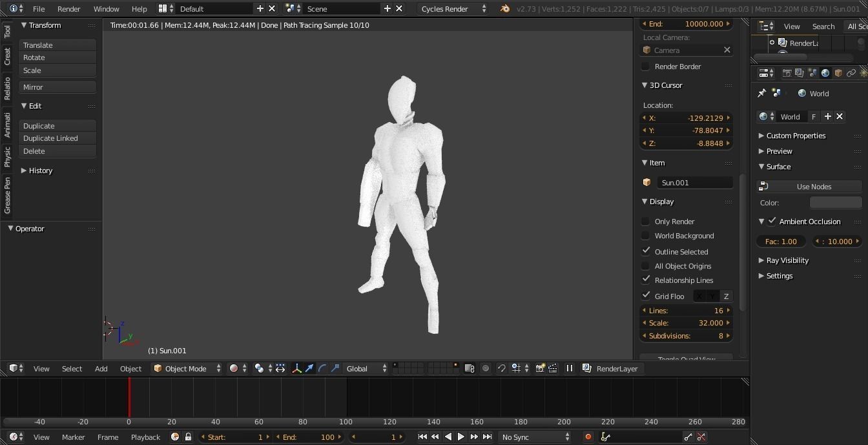868x445 pixels.
Task: Click the Use Nodes button
Action: pos(809,187)
